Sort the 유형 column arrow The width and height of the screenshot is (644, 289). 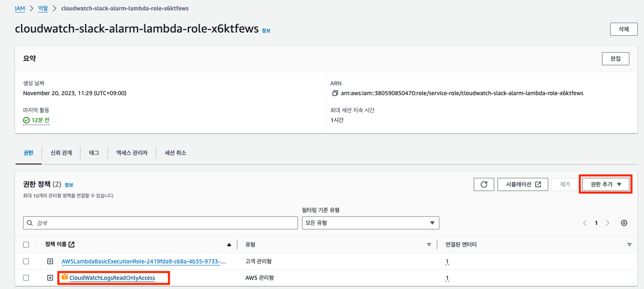[x=429, y=245]
